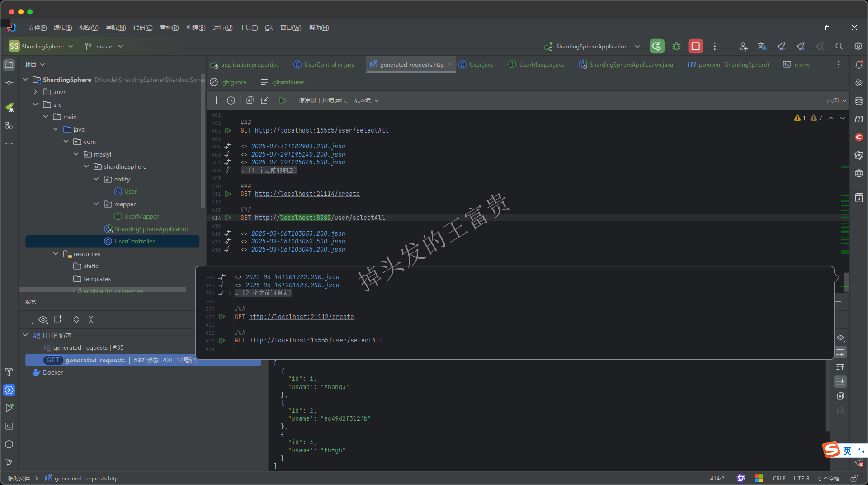This screenshot has height=485, width=868.
Task: Open the .gitignore tab
Action: [229, 82]
